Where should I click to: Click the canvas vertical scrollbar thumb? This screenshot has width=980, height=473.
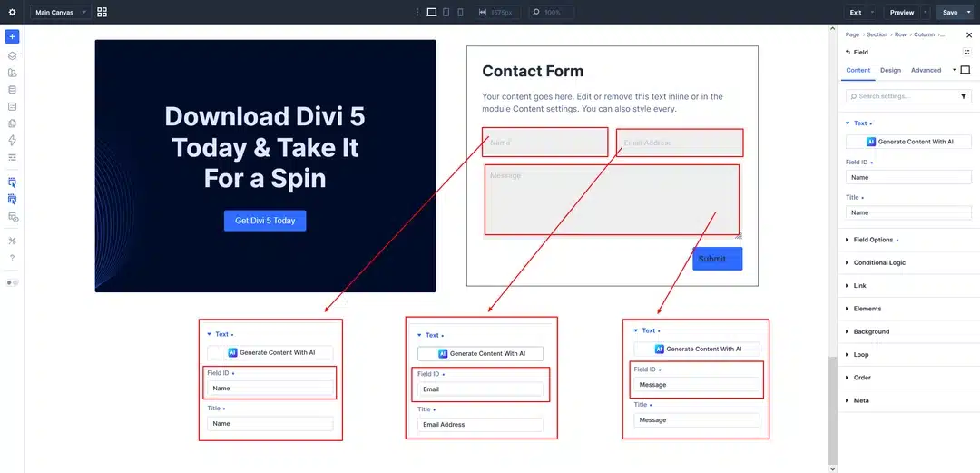(x=832, y=409)
